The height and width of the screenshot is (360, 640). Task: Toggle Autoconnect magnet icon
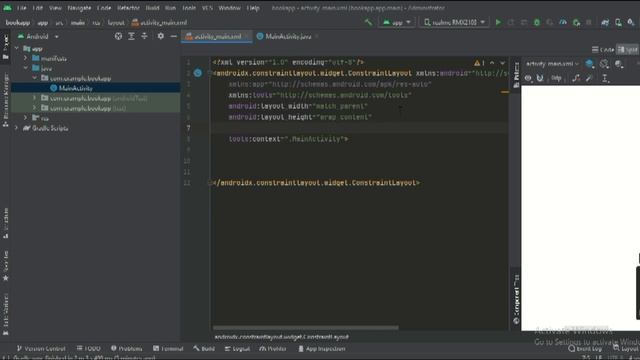coord(540,78)
